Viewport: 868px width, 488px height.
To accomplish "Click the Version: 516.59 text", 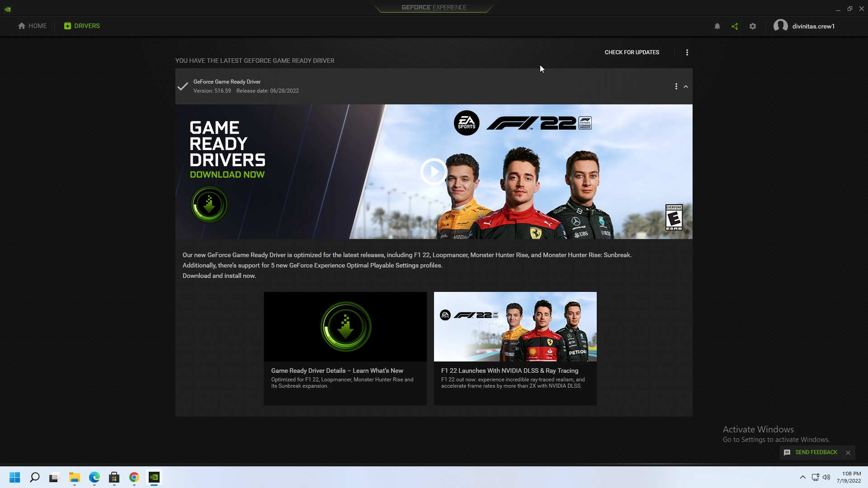I will (x=212, y=91).
